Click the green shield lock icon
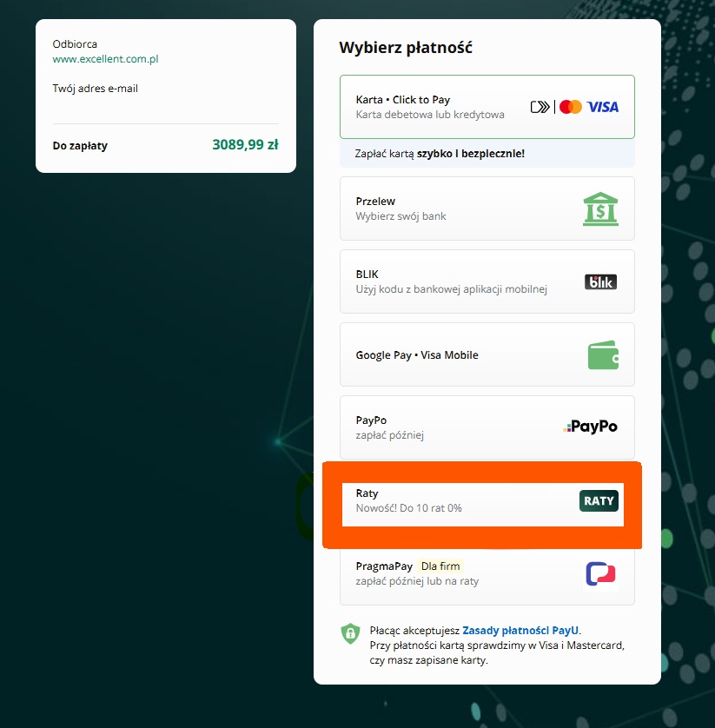This screenshot has height=728, width=715. [x=349, y=633]
